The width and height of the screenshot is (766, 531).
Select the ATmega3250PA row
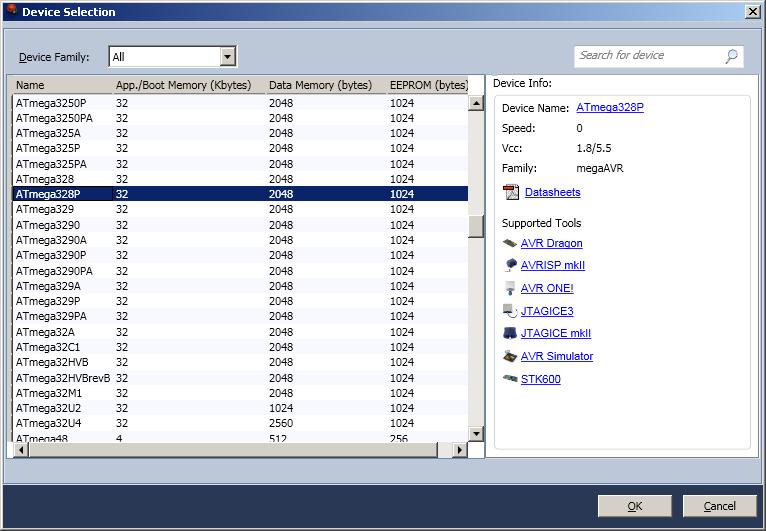240,118
